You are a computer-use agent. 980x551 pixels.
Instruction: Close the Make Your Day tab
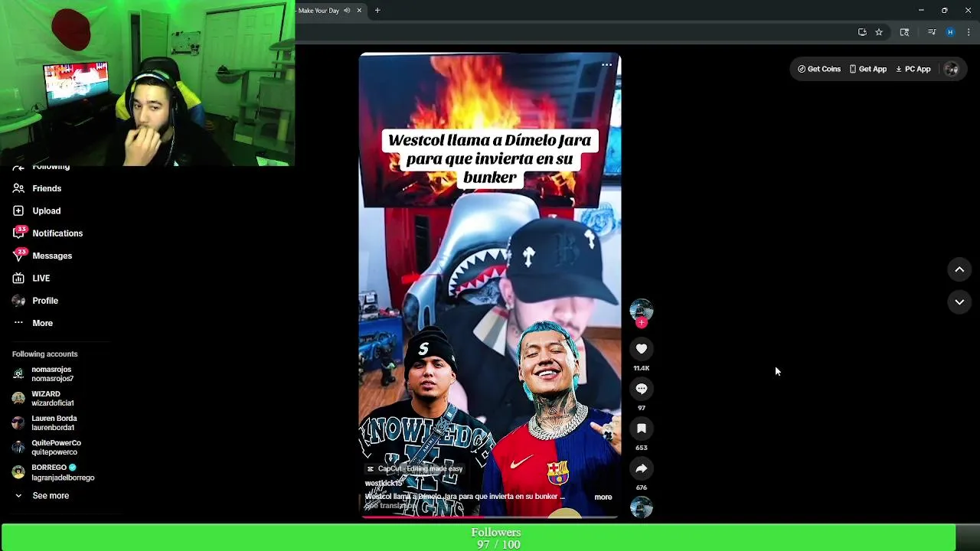[359, 11]
